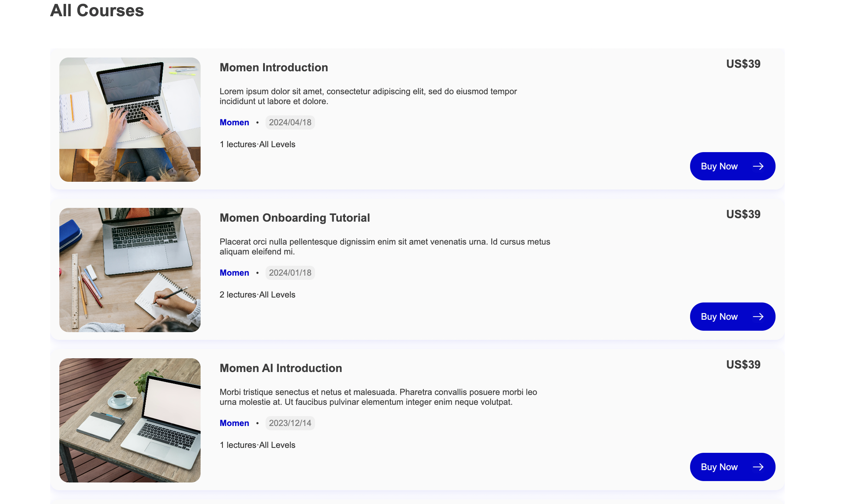Click arrow icon in AI Introduction Buy Now

[x=758, y=467]
